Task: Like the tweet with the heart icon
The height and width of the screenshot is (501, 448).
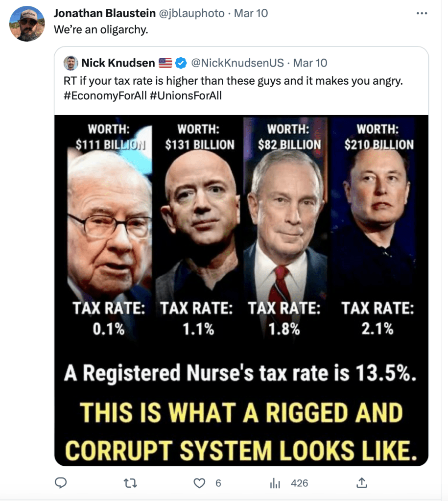Action: tap(199, 483)
